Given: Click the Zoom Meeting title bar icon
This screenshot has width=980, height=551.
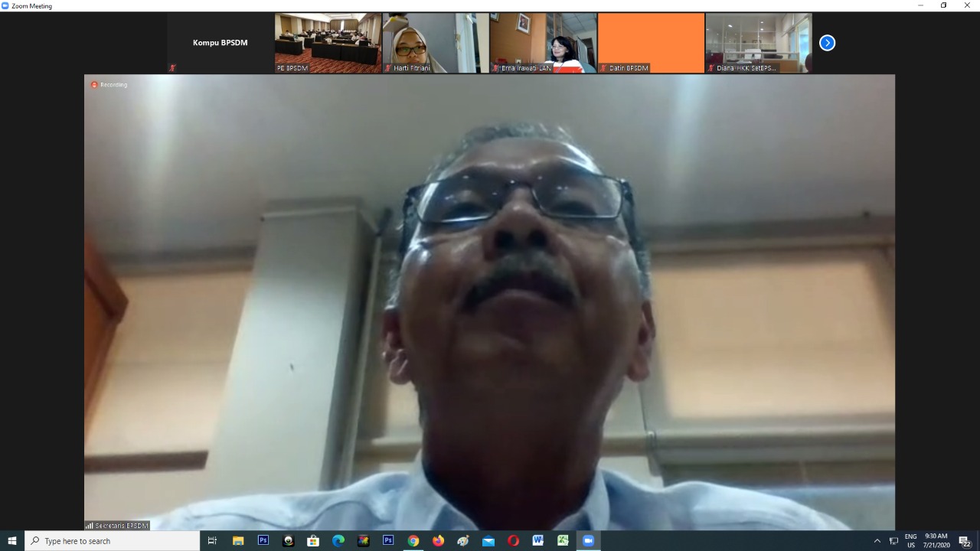Looking at the screenshot, I should [x=5, y=5].
